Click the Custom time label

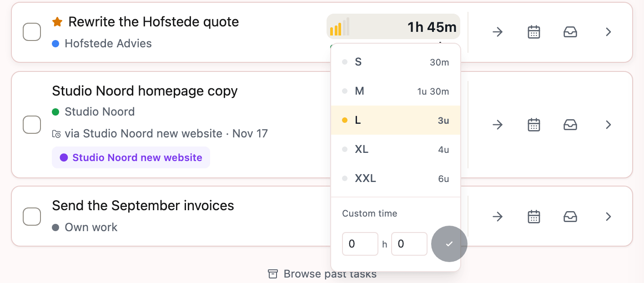[x=370, y=213]
